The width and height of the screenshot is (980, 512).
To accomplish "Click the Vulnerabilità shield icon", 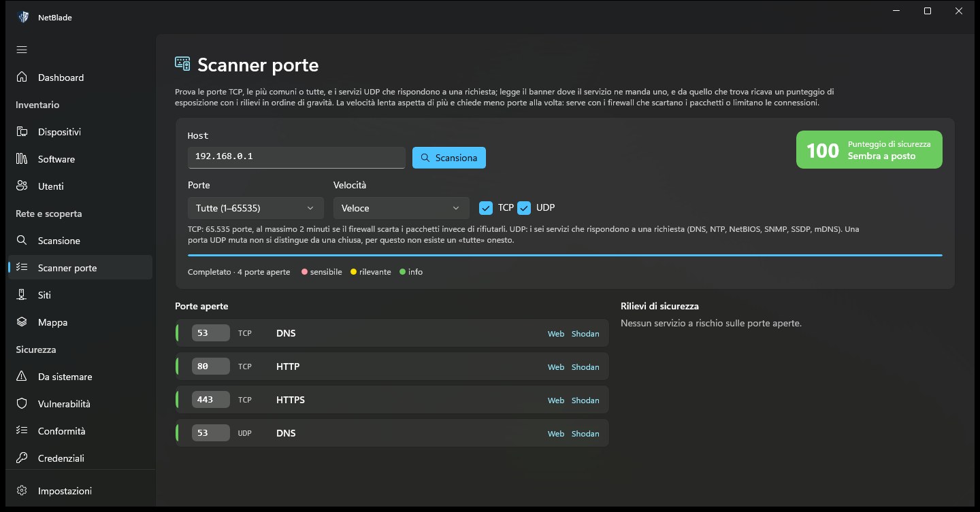I will pos(22,404).
